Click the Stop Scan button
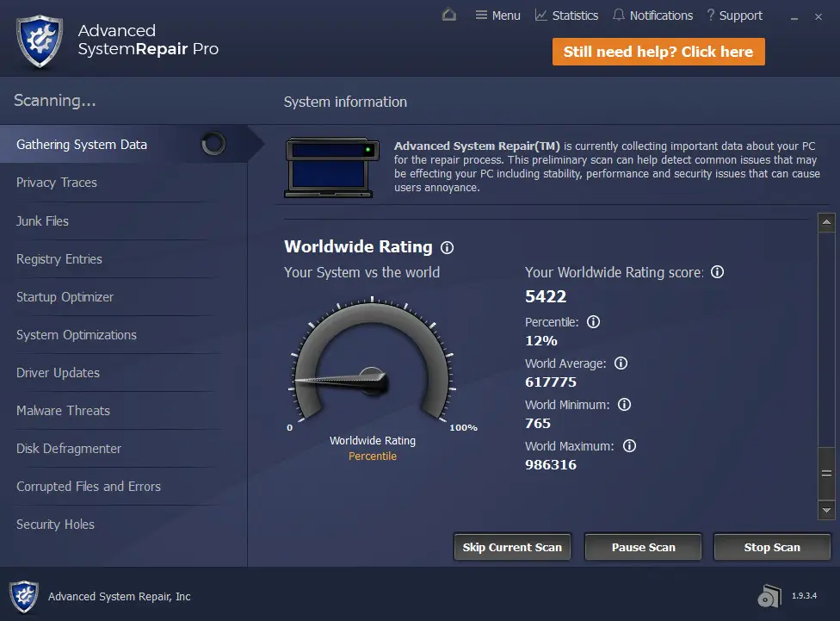 tap(772, 547)
